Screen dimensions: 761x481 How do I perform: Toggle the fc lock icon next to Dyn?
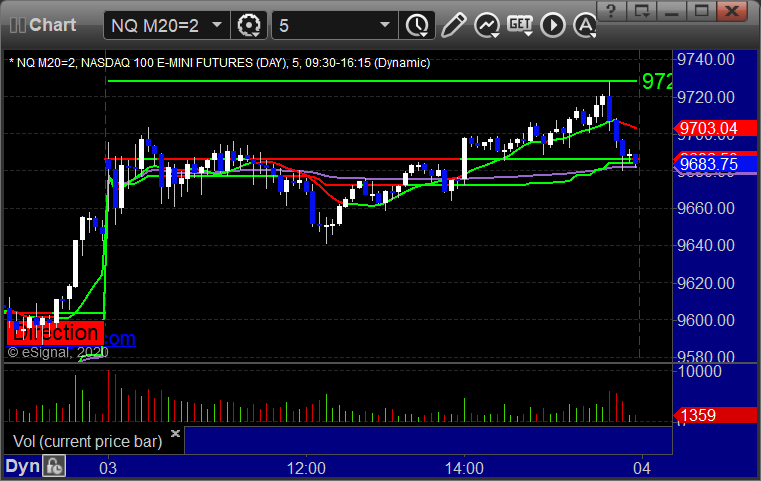click(54, 467)
